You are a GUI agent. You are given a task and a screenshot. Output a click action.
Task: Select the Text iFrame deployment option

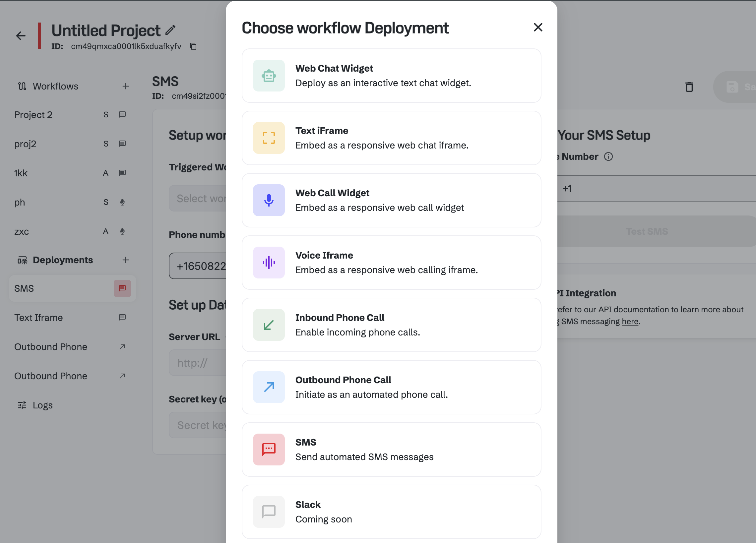391,138
